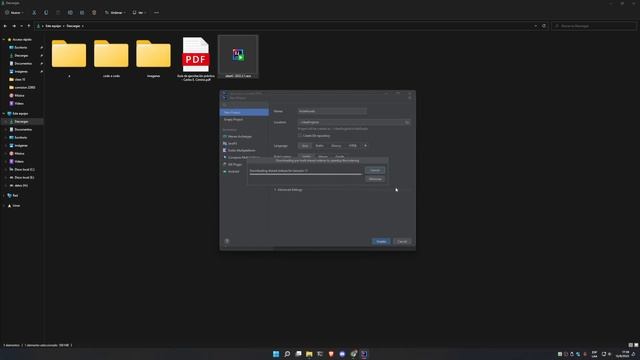
Task: Click the help question mark in New Project dialog
Action: tap(227, 241)
